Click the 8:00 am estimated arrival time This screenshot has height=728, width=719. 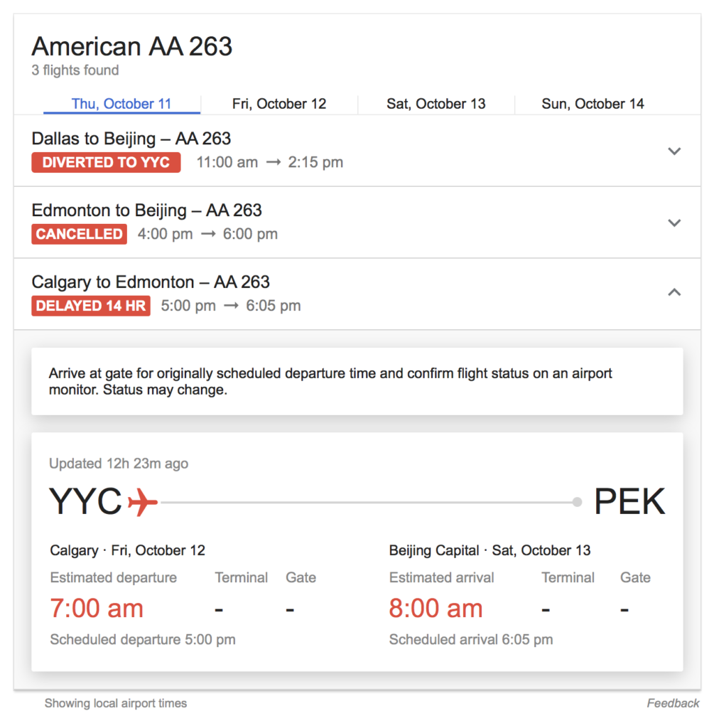coord(436,609)
